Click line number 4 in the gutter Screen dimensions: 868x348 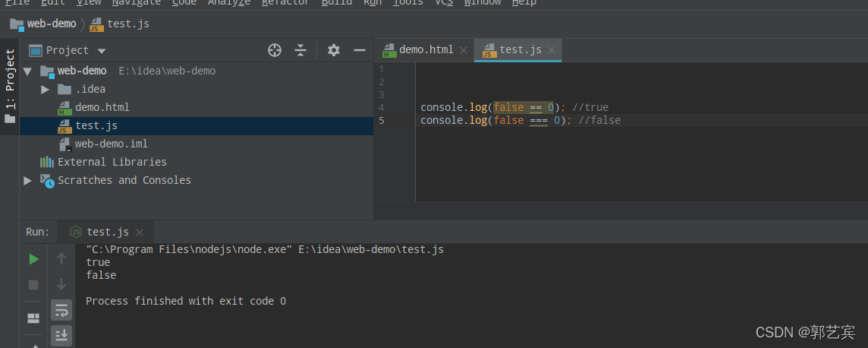pyautogui.click(x=382, y=107)
